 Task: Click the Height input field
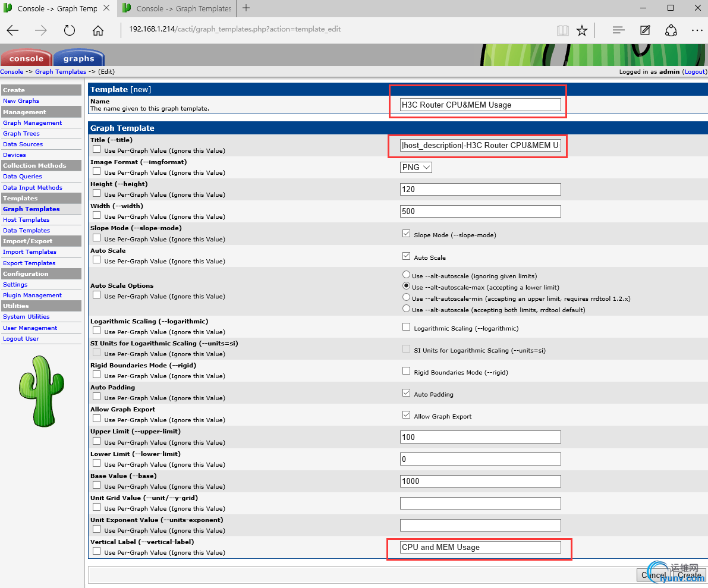coord(480,189)
